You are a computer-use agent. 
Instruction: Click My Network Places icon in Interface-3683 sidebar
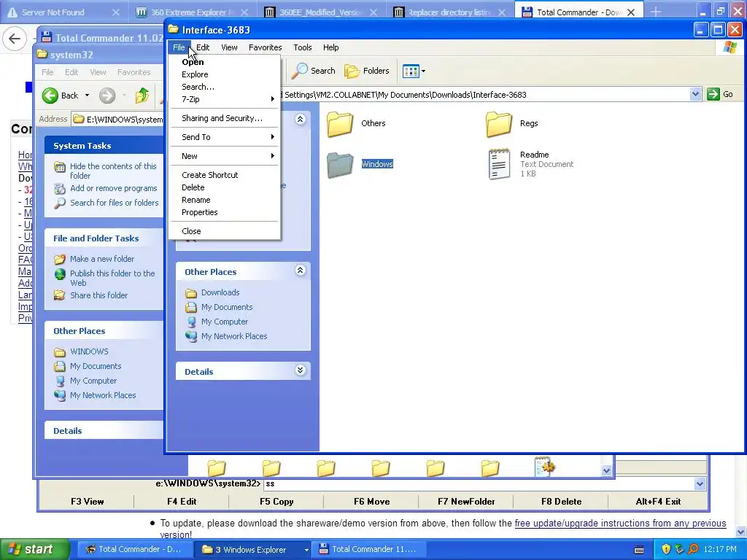pyautogui.click(x=191, y=336)
